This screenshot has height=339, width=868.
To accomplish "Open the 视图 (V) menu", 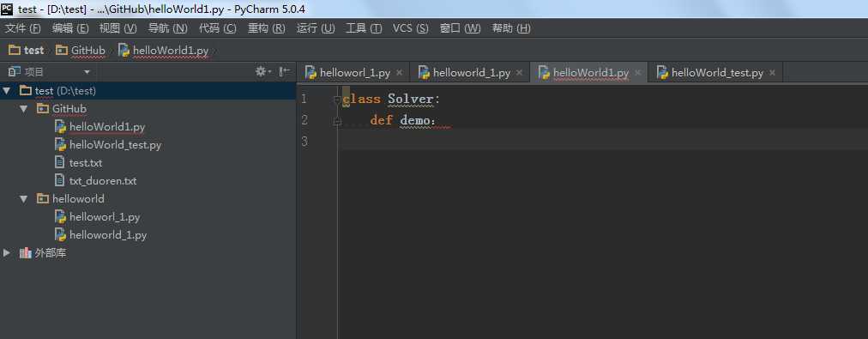I will pos(118,28).
